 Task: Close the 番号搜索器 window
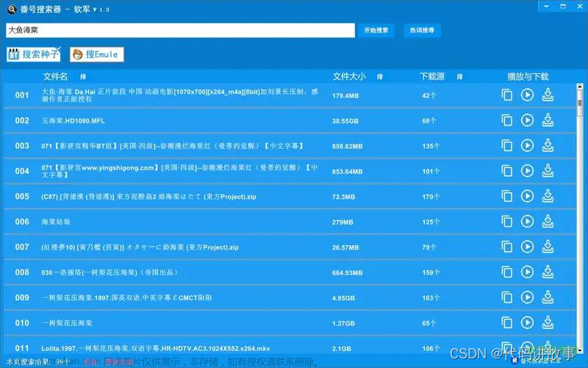coord(579,6)
